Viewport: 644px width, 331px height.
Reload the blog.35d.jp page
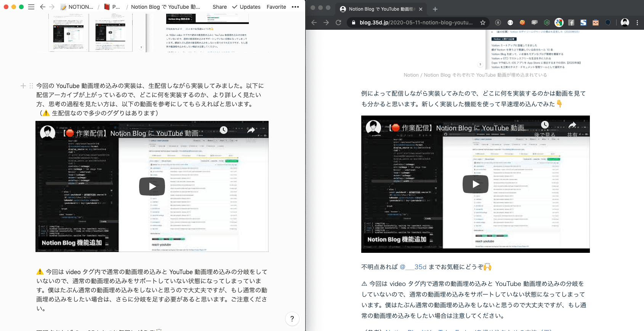tap(338, 22)
